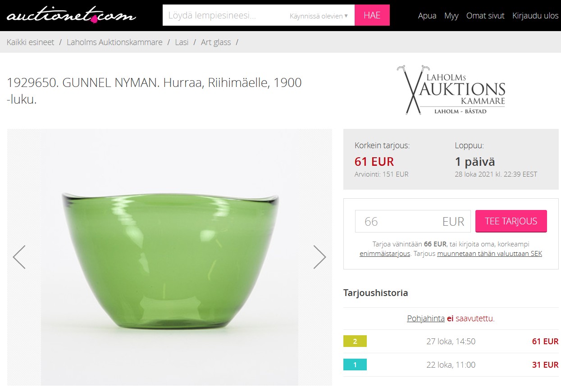
Task: Click the HAE search button
Action: tap(372, 15)
